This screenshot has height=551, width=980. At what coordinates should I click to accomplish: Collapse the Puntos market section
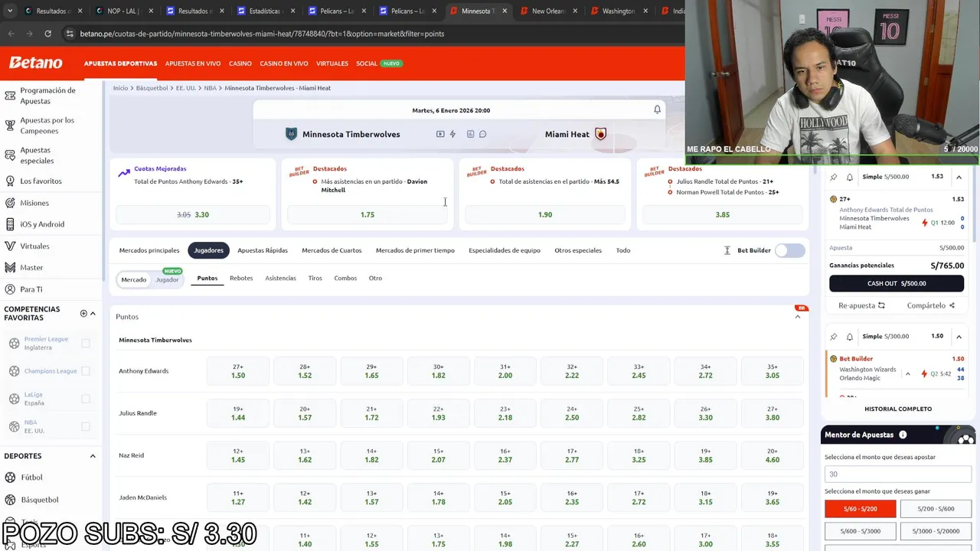coord(797,317)
